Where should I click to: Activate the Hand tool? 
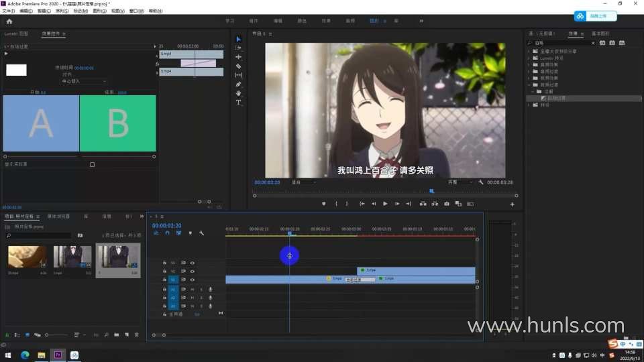tap(238, 93)
